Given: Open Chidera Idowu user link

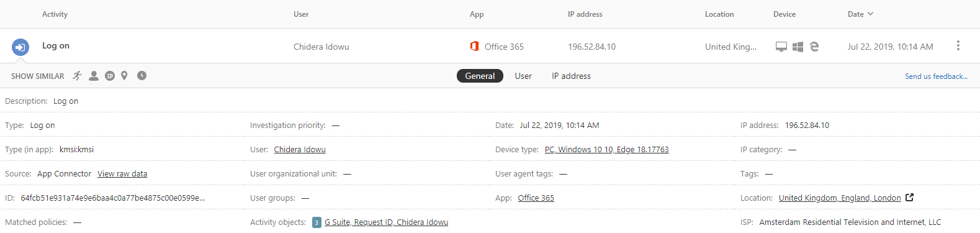Looking at the screenshot, I should tap(300, 150).
